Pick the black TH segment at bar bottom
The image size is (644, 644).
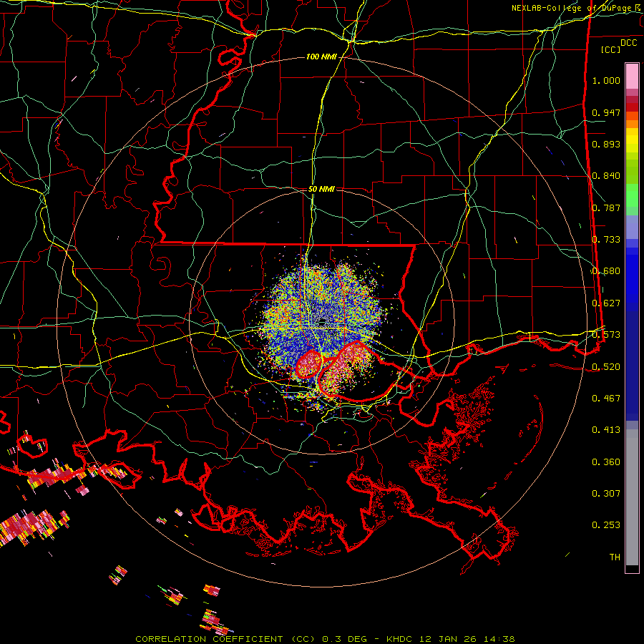point(632,568)
